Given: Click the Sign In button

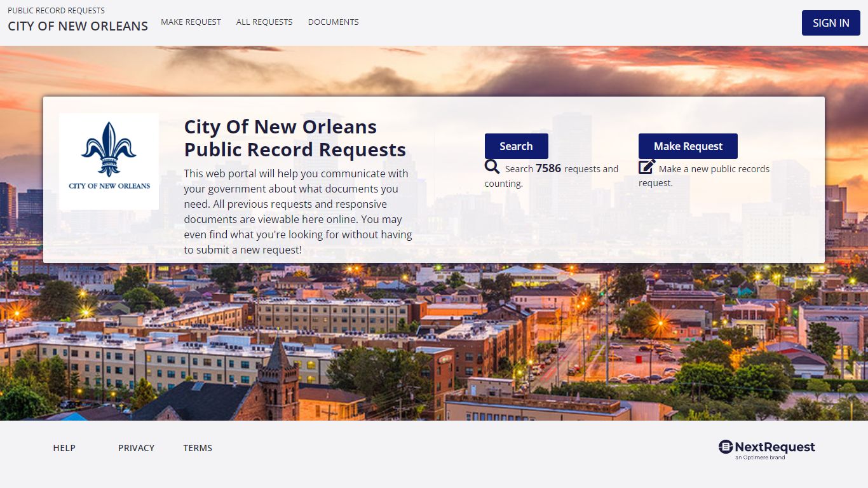Looking at the screenshot, I should click(x=831, y=23).
